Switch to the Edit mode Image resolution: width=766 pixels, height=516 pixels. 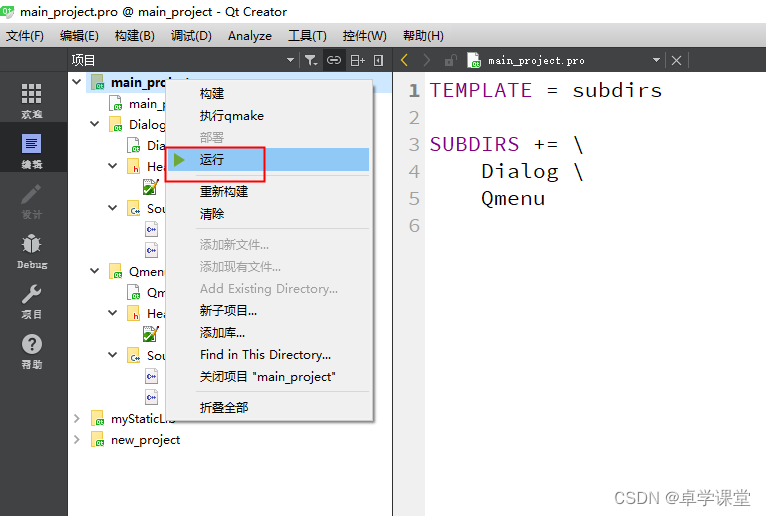32,150
